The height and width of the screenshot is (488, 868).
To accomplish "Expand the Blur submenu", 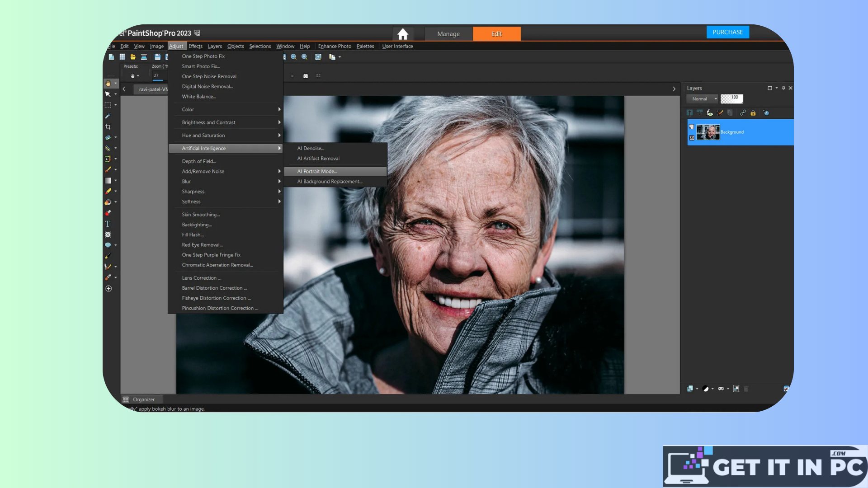I will click(x=226, y=182).
